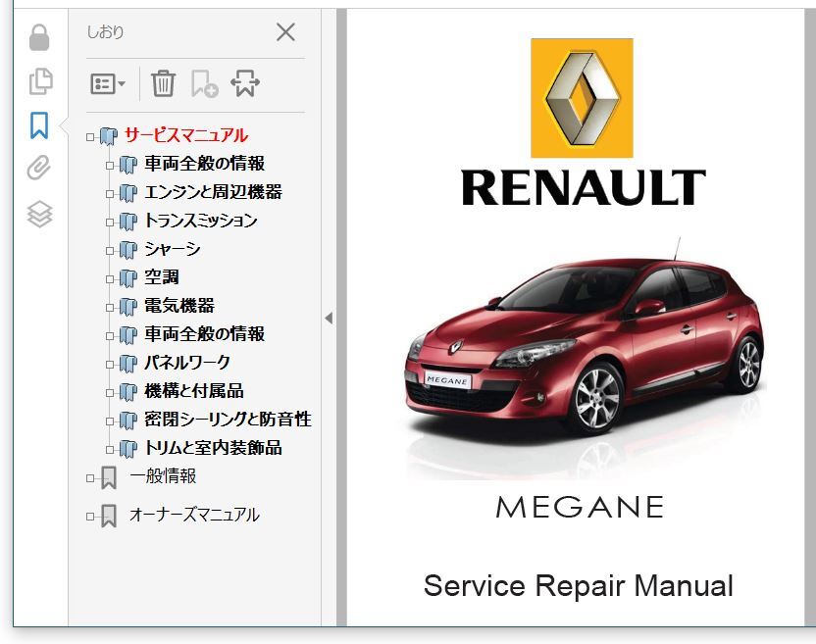The image size is (816, 644).
Task: Click the MEGANE heading on the page
Action: coord(580,507)
